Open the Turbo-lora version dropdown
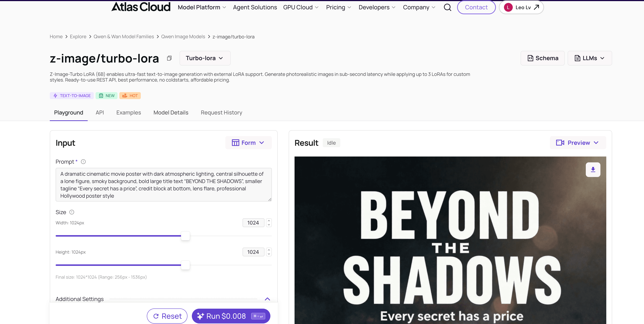The width and height of the screenshot is (644, 324). point(205,58)
